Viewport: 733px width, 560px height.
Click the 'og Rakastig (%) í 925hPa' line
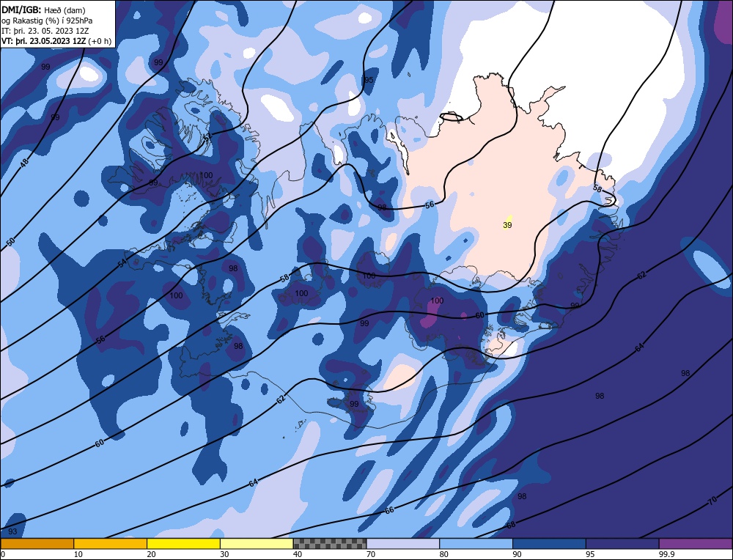tap(47, 21)
